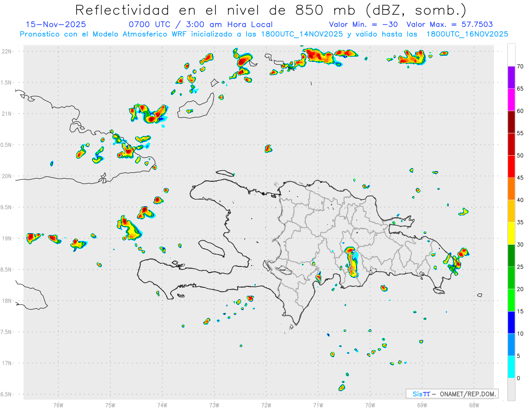
Task: Click the '75W' longitude axis label
Action: tap(110, 405)
